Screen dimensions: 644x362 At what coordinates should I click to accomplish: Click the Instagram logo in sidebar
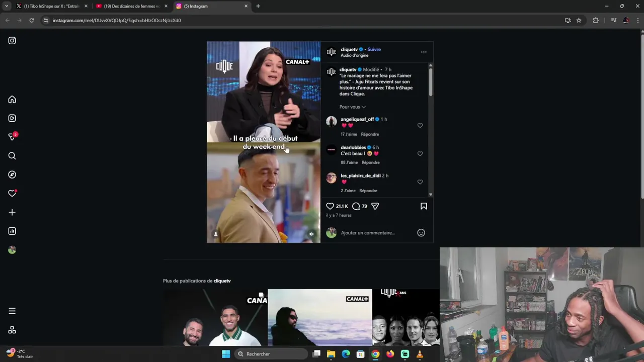click(12, 41)
